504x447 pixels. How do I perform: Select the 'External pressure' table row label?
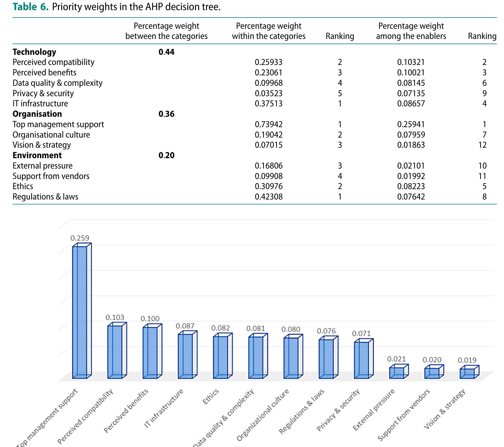pyautogui.click(x=42, y=166)
